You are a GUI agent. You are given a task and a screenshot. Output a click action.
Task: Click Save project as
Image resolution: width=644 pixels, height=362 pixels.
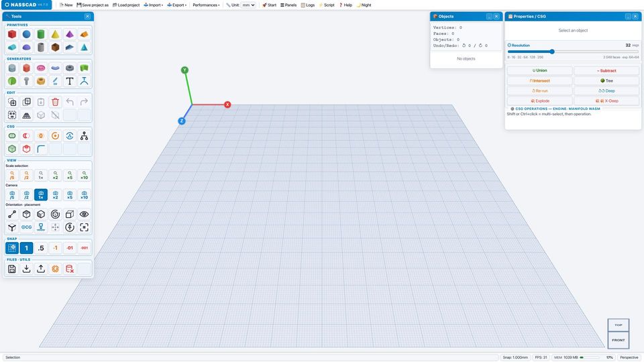tap(93, 5)
